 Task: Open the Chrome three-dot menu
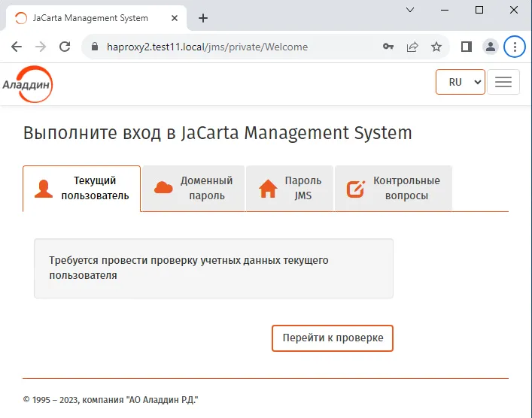click(515, 47)
